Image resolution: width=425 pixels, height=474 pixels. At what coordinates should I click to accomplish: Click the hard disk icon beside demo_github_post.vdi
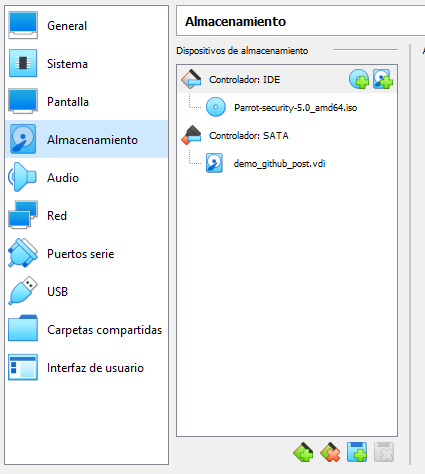[214, 163]
